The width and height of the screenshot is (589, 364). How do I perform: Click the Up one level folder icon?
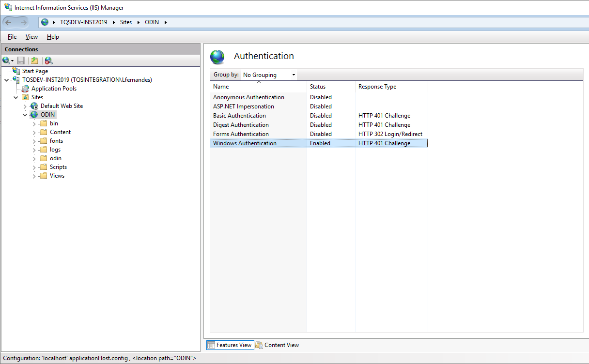pyautogui.click(x=34, y=61)
